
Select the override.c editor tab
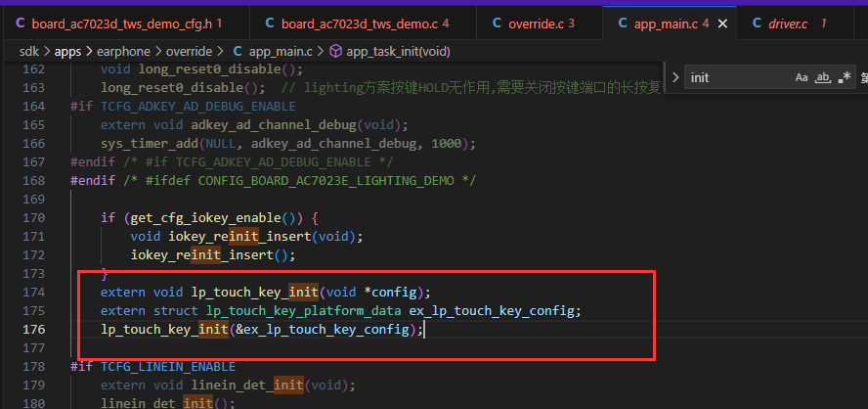point(539,23)
